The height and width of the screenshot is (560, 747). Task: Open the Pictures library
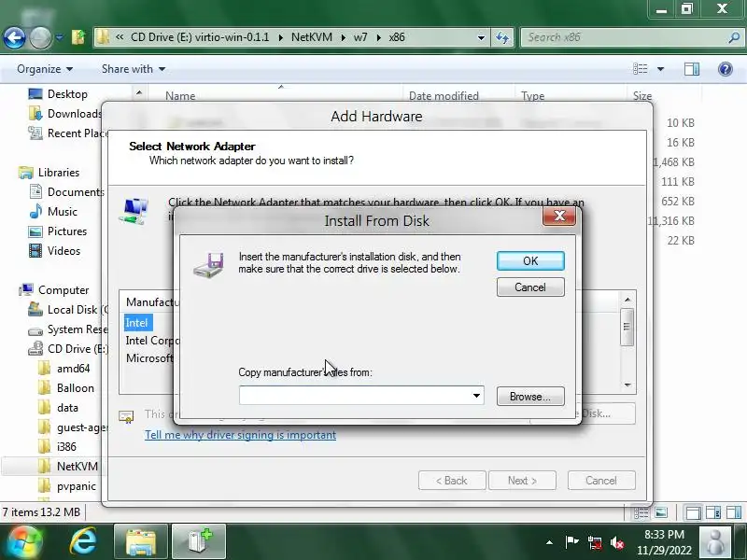58,231
